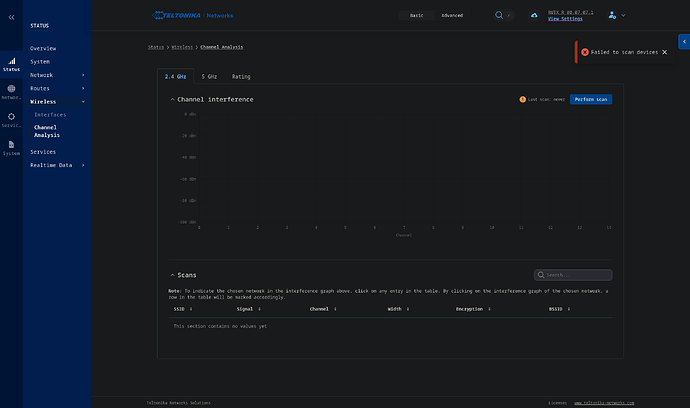Open the side panel with blue arrow tab
This screenshot has width=690, height=408.
pyautogui.click(x=684, y=42)
